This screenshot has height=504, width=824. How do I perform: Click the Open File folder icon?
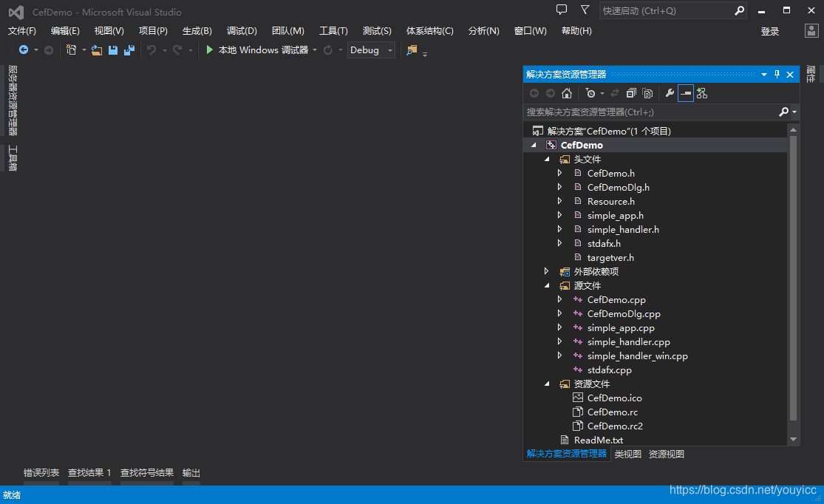97,50
